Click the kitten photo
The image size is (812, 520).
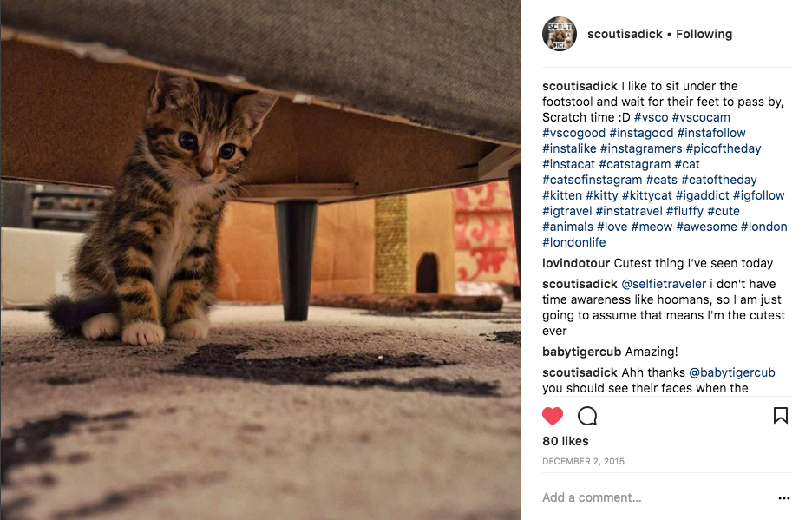260,260
